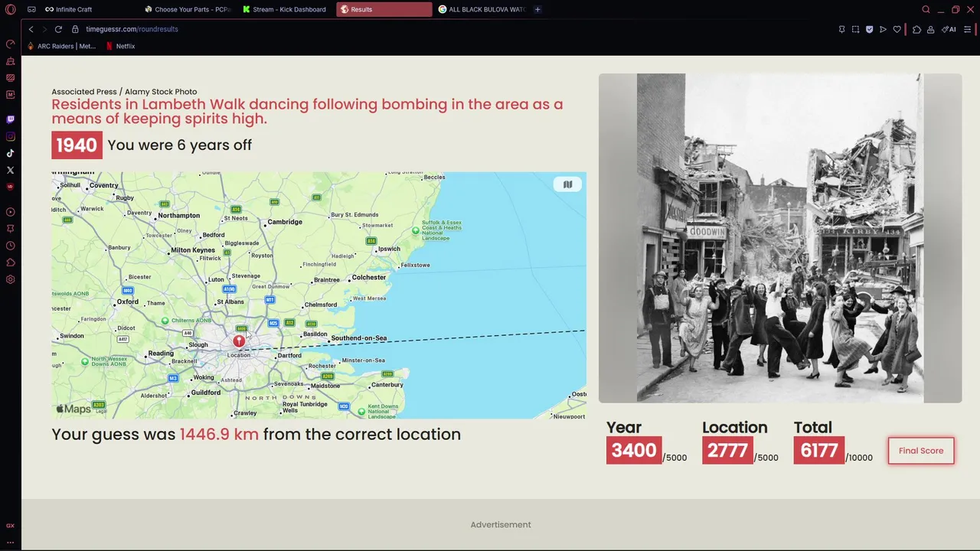Open the player icon in sidebar

tap(11, 212)
